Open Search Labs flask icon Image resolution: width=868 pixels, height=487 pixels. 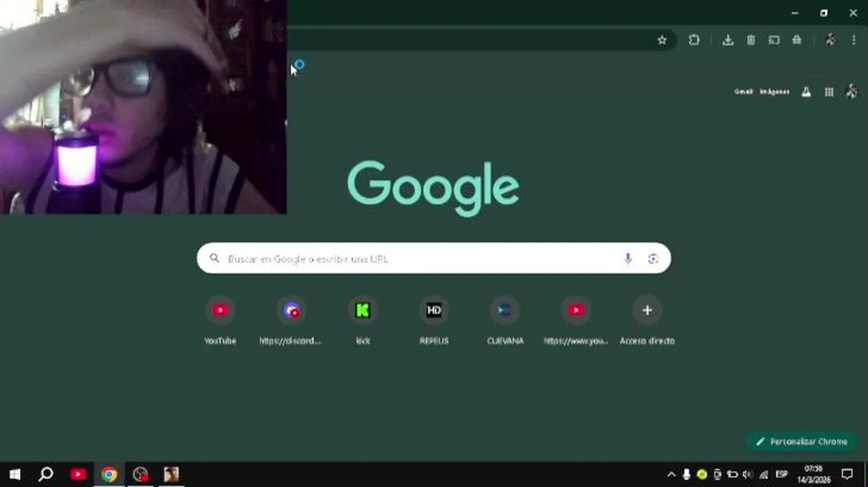806,92
